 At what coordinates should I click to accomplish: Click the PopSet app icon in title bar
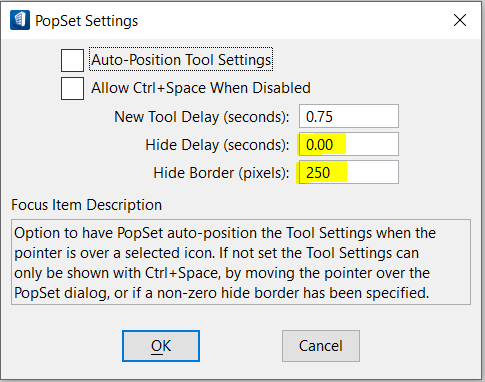20,20
